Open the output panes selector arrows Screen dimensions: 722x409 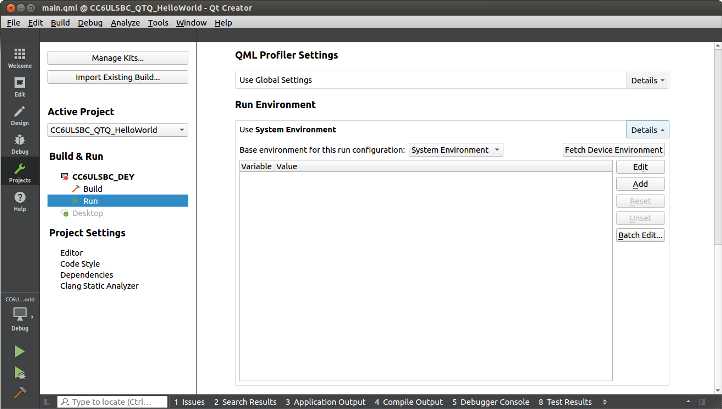tap(605, 402)
